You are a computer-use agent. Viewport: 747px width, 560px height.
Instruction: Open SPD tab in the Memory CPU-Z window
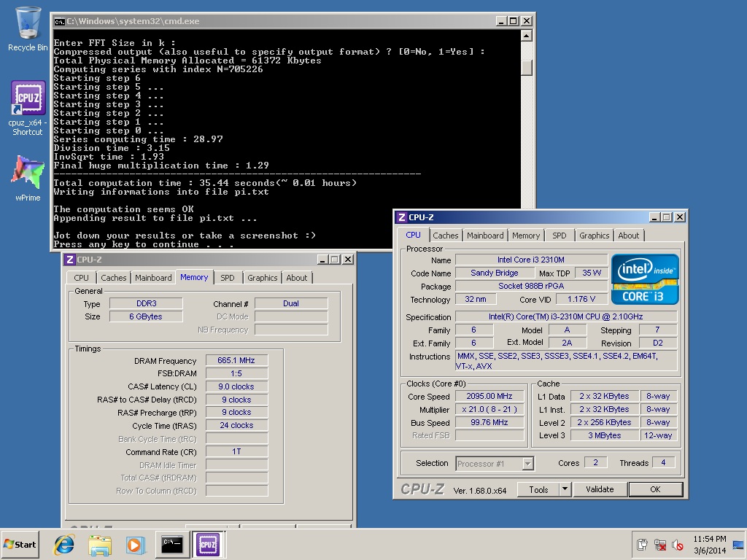click(228, 278)
